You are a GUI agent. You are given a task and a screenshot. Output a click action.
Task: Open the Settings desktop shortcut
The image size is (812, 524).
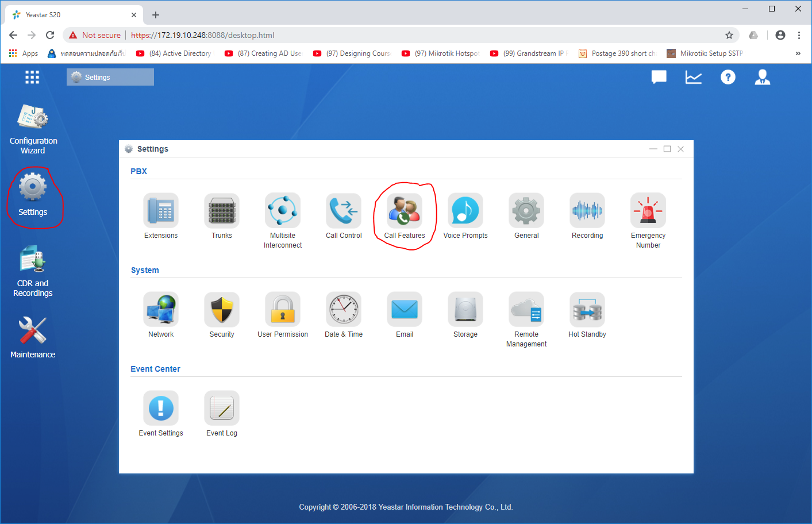click(x=33, y=195)
